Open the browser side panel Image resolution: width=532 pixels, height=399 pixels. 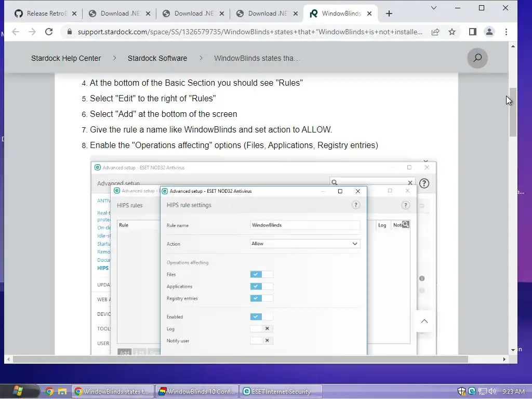point(473,32)
